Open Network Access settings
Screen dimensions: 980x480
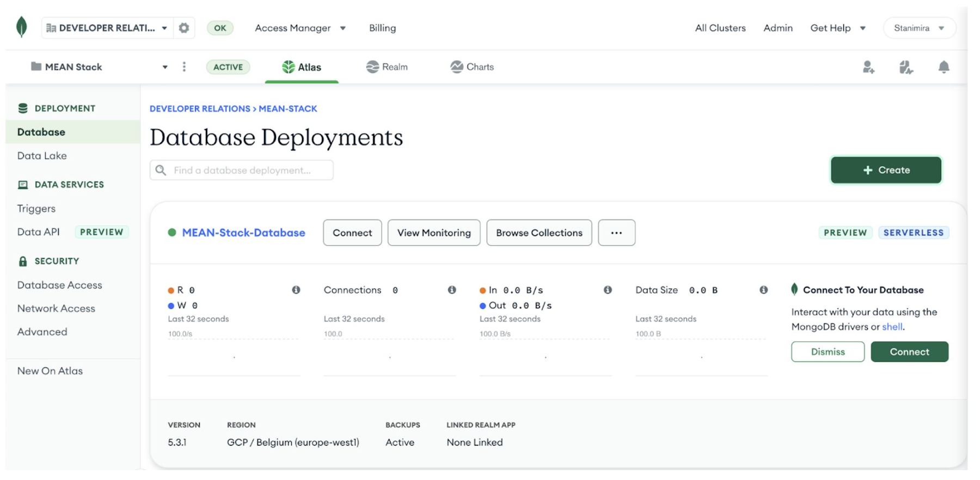point(56,308)
